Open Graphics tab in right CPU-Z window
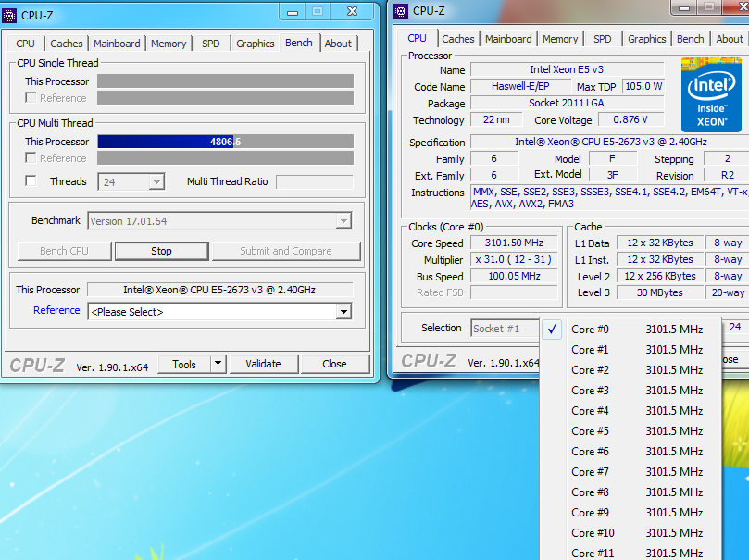 647,39
